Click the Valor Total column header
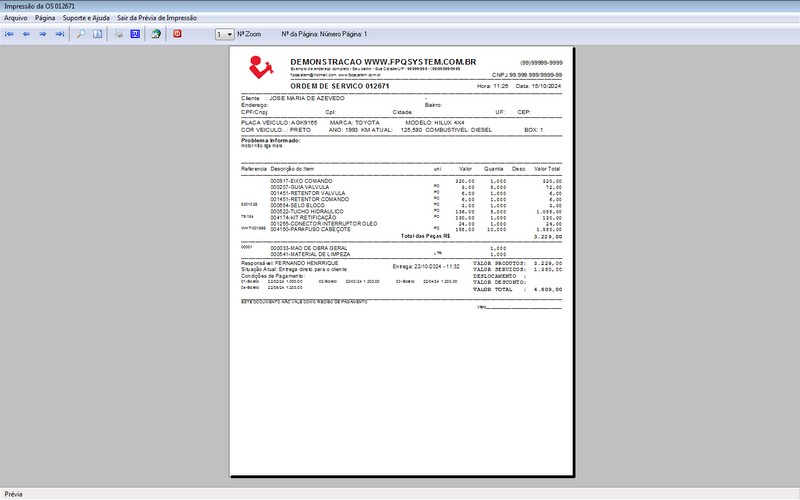This screenshot has width=800, height=500. (547, 169)
